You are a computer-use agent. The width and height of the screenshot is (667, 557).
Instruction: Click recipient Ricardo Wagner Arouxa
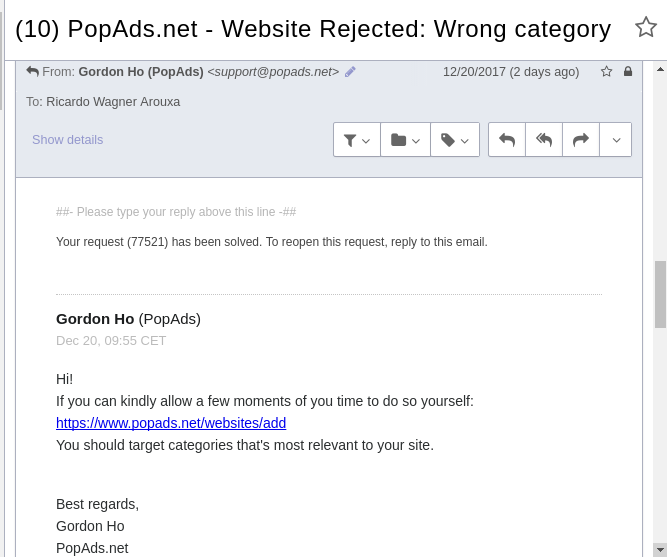[x=113, y=102]
